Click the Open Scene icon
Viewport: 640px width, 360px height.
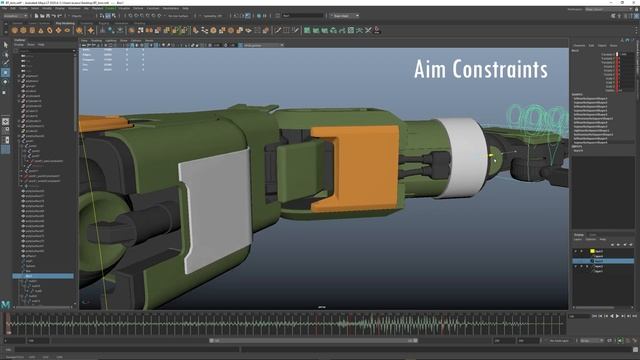42,16
